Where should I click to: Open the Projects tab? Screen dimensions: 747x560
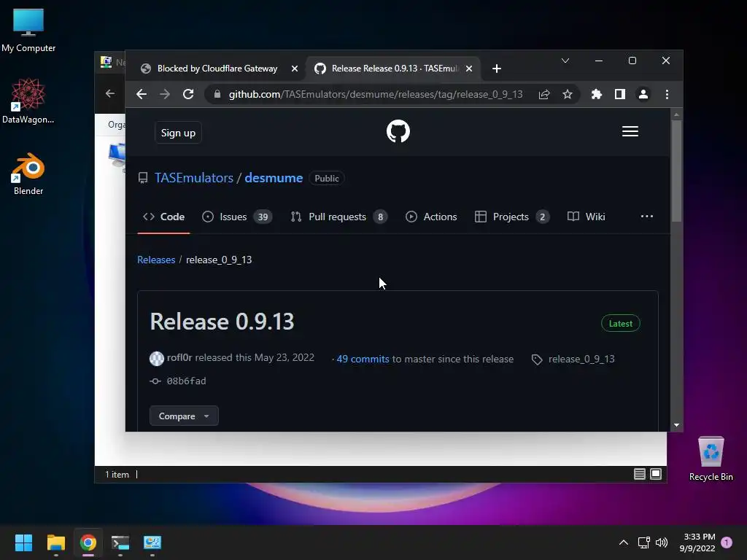coord(512,217)
